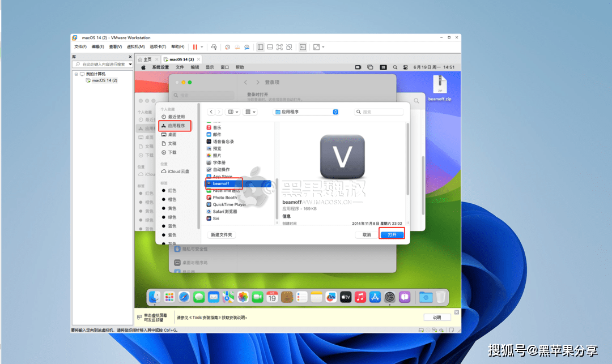The image size is (612, 364).
Task: Open the power options arrow beside pause
Action: pyautogui.click(x=202, y=47)
